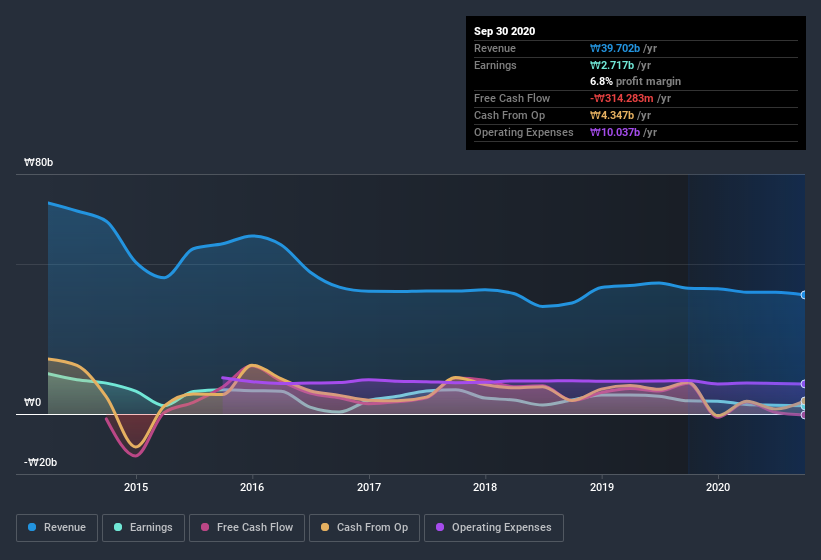This screenshot has width=821, height=560.
Task: Select the 2020 axis label
Action: pyautogui.click(x=718, y=487)
